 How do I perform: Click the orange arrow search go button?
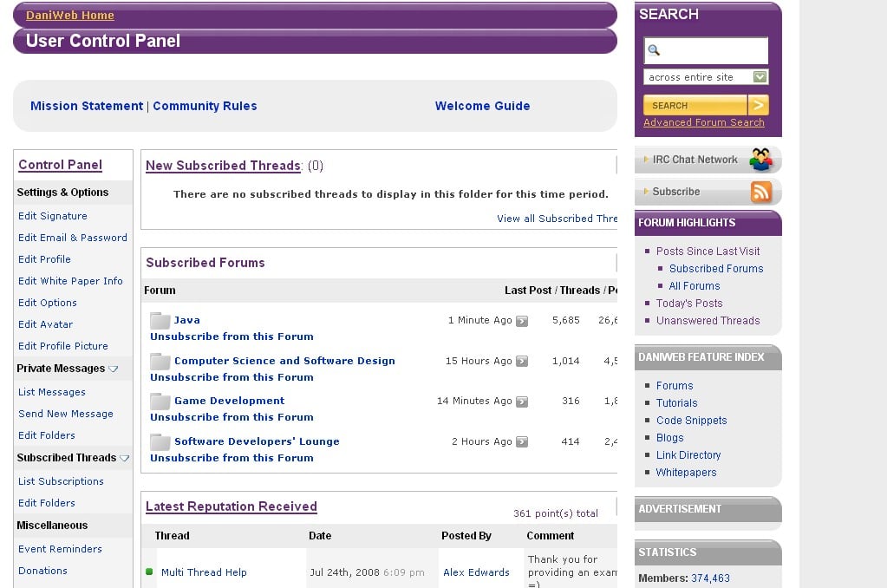758,105
